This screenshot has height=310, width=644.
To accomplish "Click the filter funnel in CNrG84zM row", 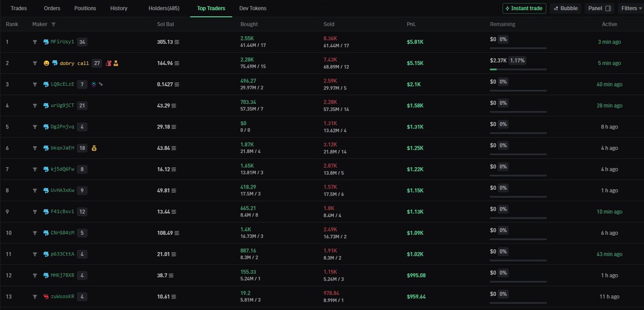I will [35, 233].
